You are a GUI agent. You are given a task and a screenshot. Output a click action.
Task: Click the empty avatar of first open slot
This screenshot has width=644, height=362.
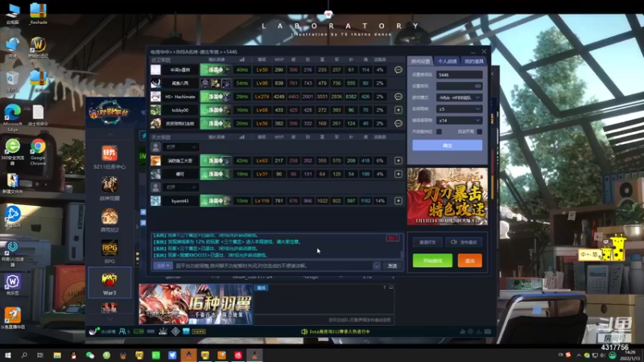coord(155,147)
